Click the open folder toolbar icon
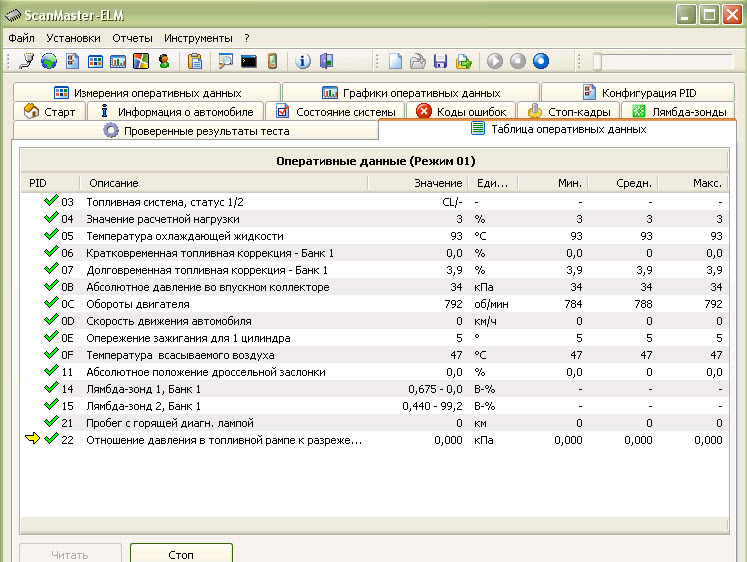The height and width of the screenshot is (562, 747). click(x=418, y=61)
